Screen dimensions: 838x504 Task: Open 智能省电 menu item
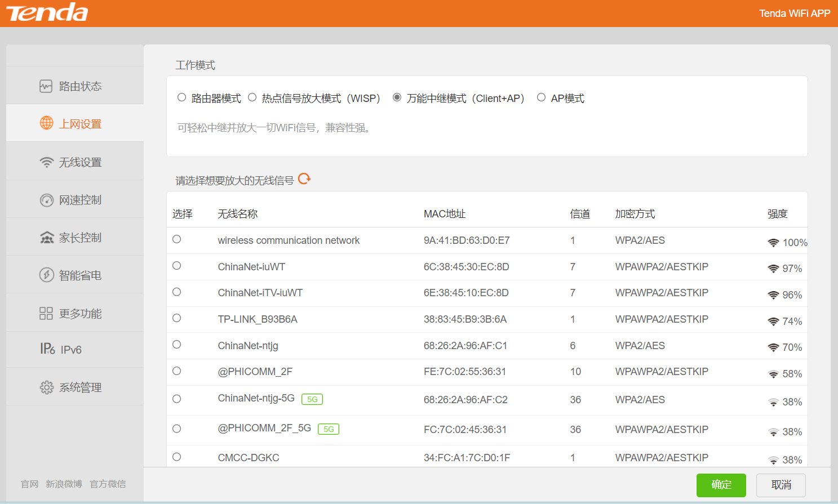tap(75, 275)
